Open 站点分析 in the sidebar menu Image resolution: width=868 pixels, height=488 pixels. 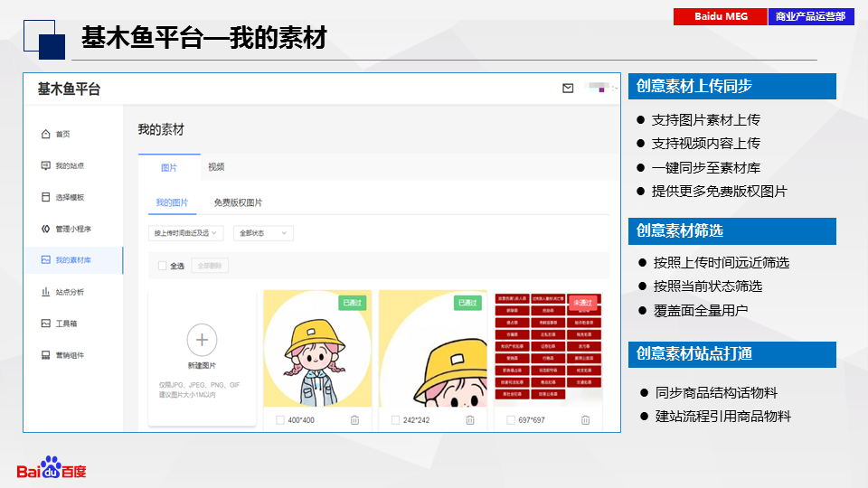point(70,292)
